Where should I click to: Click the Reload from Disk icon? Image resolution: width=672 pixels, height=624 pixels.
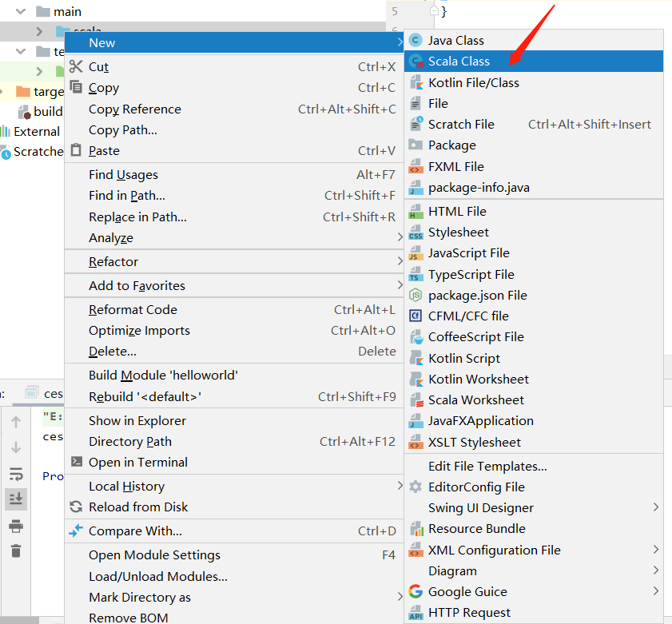pyautogui.click(x=76, y=507)
